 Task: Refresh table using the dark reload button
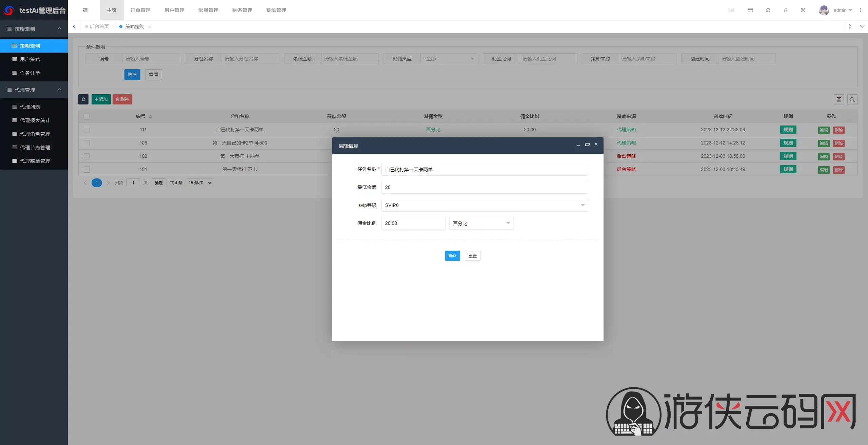pyautogui.click(x=83, y=99)
